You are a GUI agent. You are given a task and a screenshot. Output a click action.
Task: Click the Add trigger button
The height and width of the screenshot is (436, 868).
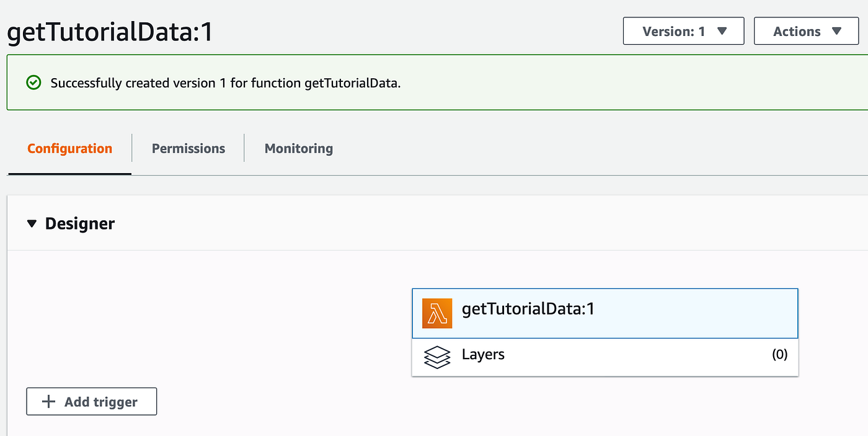(91, 401)
